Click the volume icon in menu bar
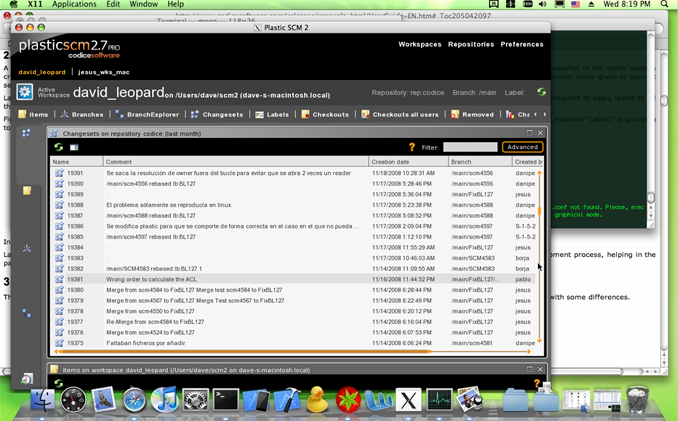 pyautogui.click(x=543, y=4)
